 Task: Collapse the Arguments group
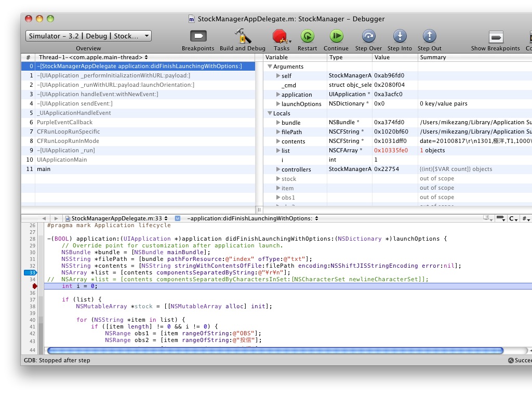click(270, 67)
